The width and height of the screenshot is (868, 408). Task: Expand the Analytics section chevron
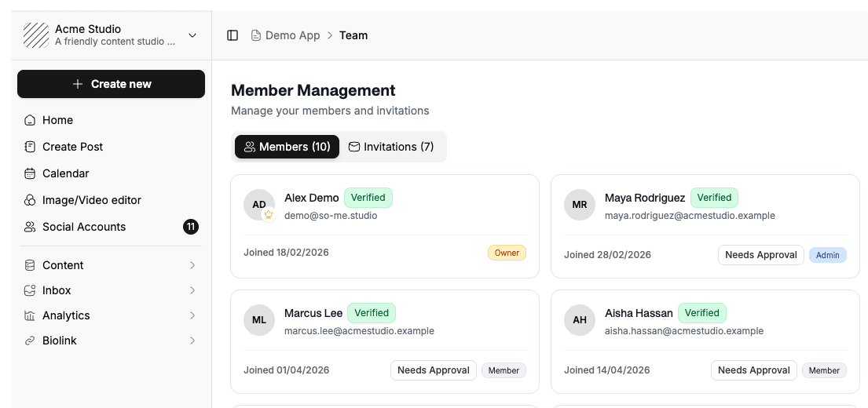192,315
